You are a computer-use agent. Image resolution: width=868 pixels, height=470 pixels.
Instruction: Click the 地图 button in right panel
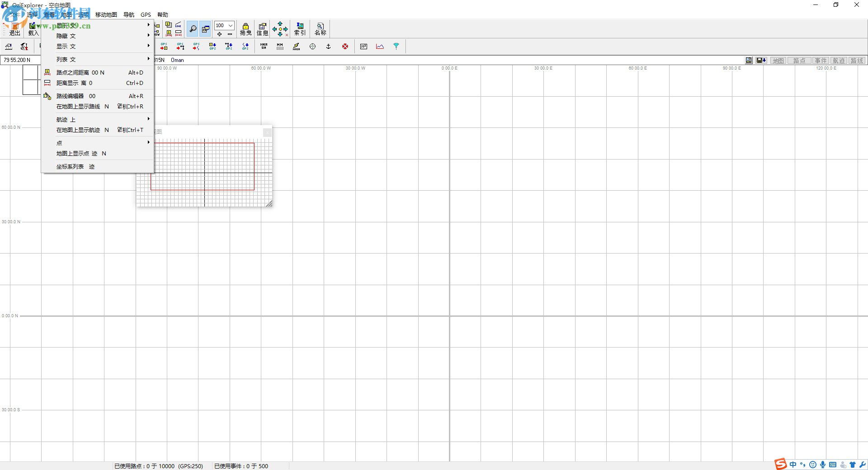(x=778, y=61)
